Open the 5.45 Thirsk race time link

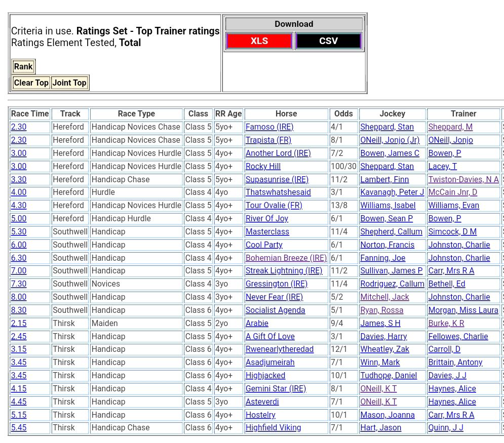[x=19, y=428]
